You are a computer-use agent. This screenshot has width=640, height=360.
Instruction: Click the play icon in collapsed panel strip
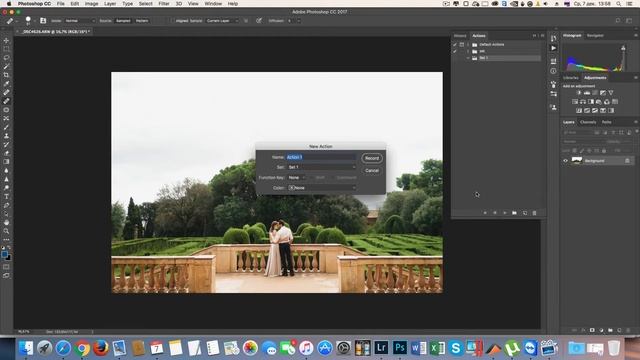pos(553,48)
